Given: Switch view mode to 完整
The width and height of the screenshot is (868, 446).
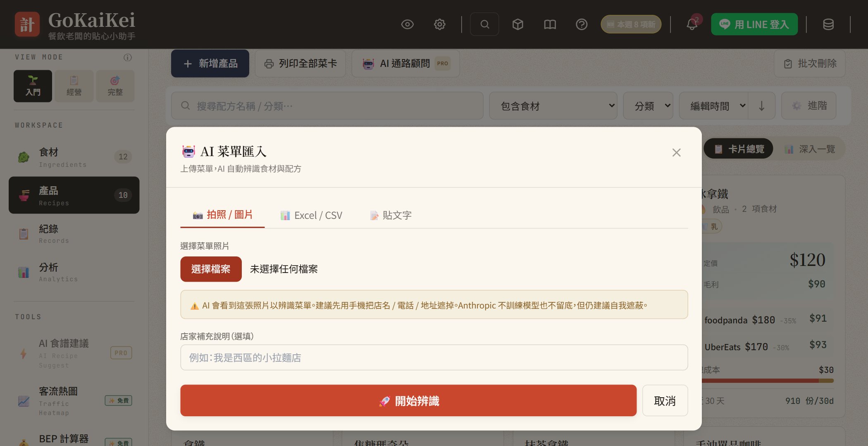Looking at the screenshot, I should pos(115,86).
